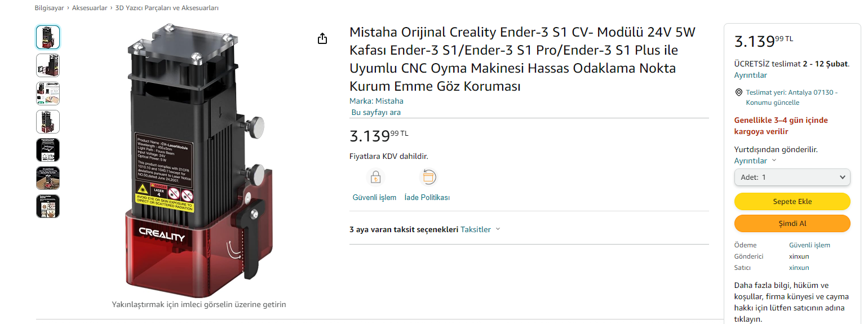
Task: Select the second product thumbnail
Action: tap(48, 65)
